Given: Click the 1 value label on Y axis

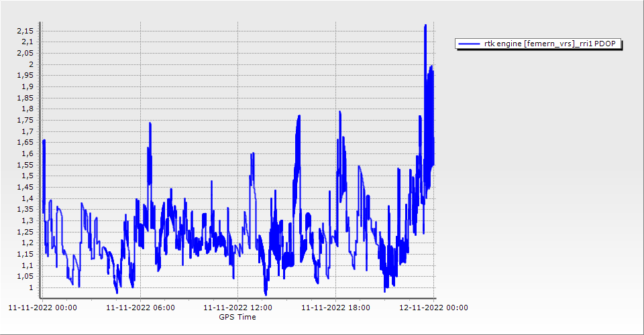Looking at the screenshot, I should (x=30, y=287).
